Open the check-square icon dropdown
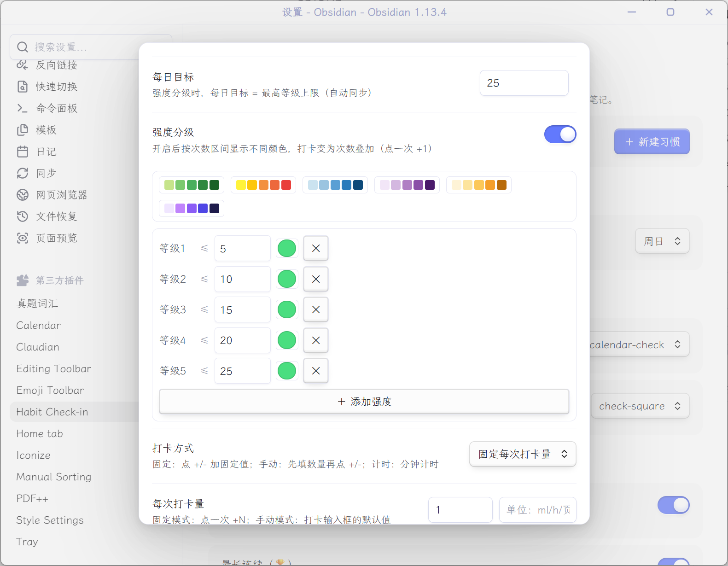The width and height of the screenshot is (728, 566). (x=640, y=406)
